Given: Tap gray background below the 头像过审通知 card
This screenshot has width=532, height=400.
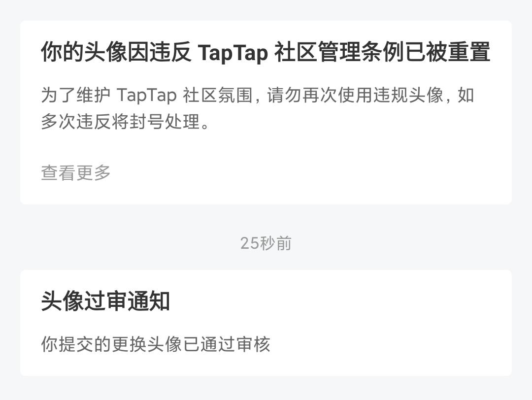Looking at the screenshot, I should (x=266, y=389).
